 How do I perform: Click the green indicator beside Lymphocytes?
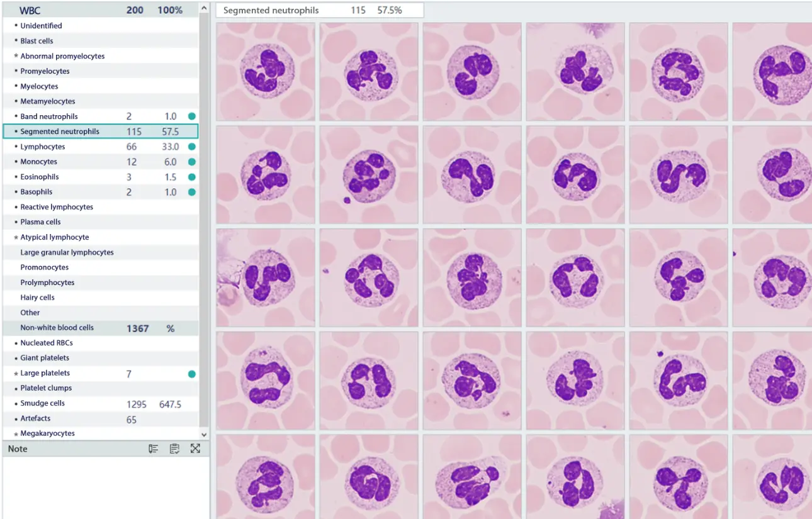(191, 146)
